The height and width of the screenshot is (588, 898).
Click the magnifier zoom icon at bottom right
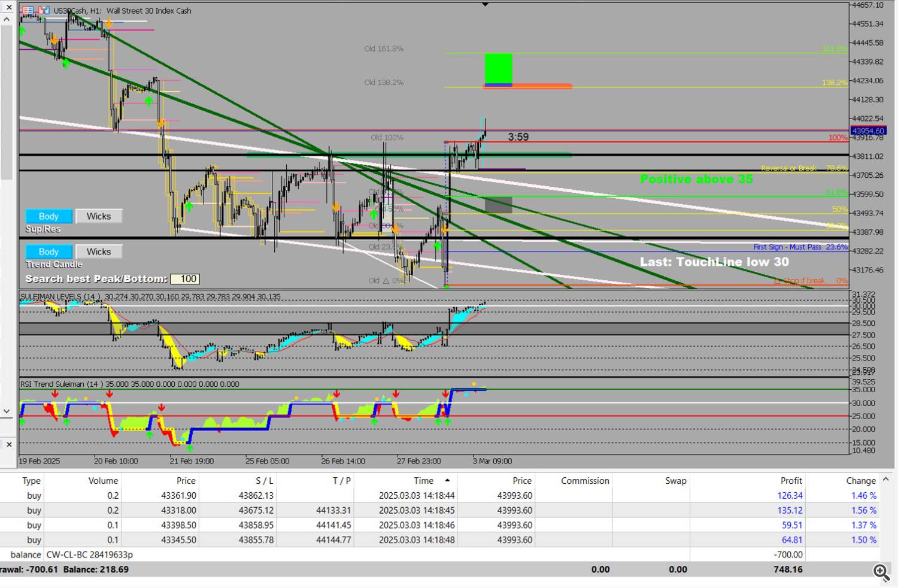coord(881,572)
